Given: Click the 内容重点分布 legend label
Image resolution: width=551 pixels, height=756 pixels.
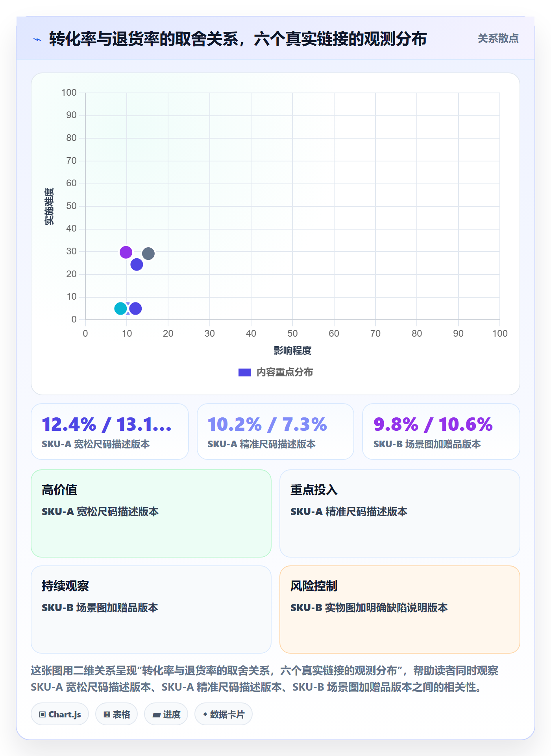Looking at the screenshot, I should pos(285,372).
